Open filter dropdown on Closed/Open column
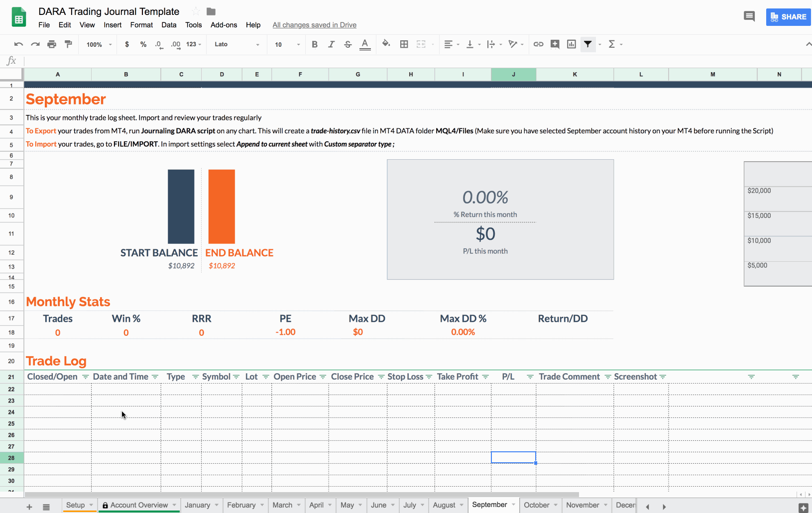This screenshot has height=513, width=812. [85, 377]
